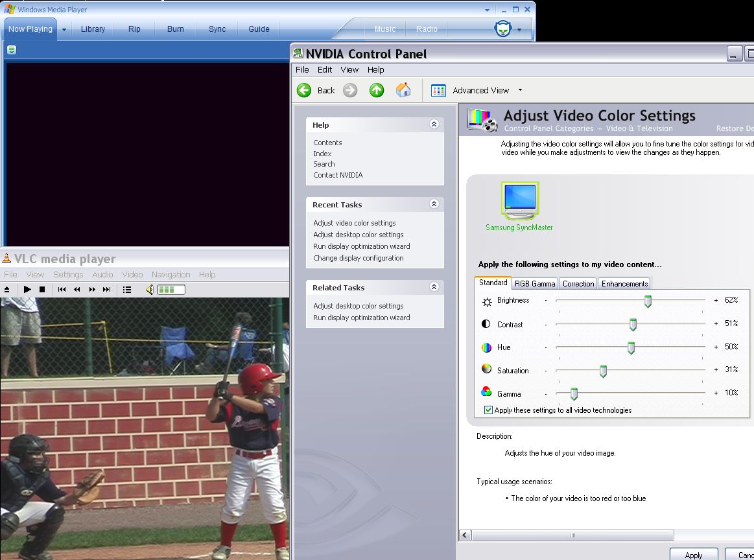
Task: Click the grayed Forward arrow in NVIDIA toolbar
Action: (350, 90)
